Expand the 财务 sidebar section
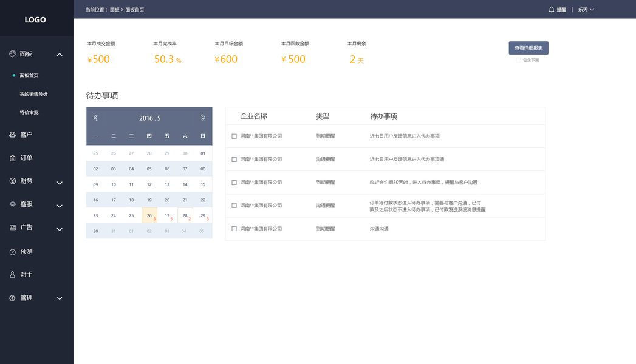This screenshot has width=636, height=364. [60, 183]
